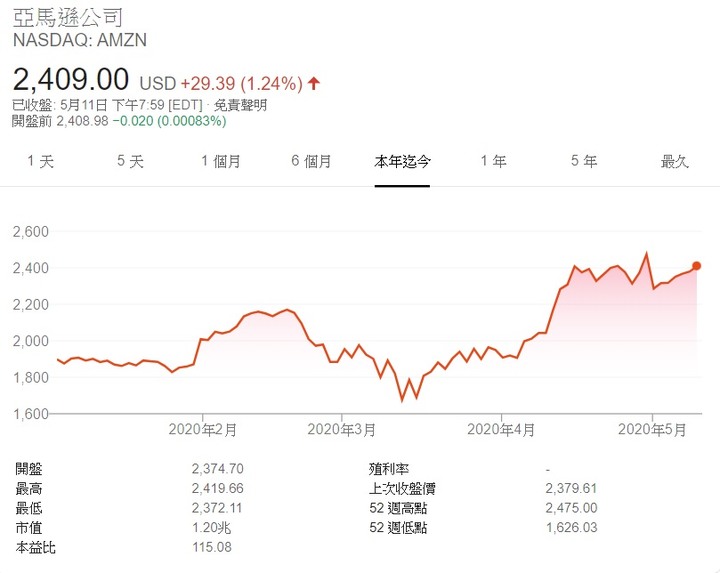Open the 最久 maximum range tab
The width and height of the screenshot is (720, 573).
point(675,162)
